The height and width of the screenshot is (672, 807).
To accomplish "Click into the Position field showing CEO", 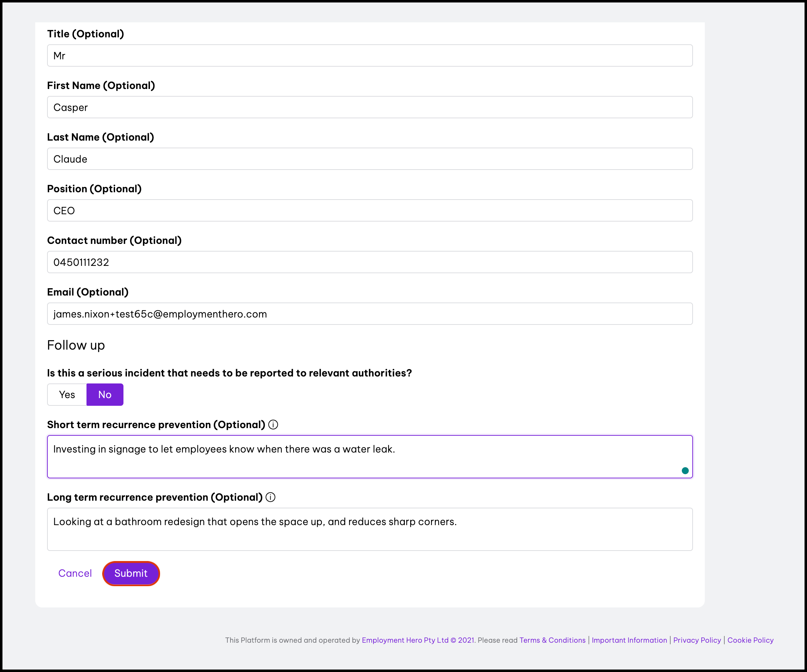I will (369, 211).
